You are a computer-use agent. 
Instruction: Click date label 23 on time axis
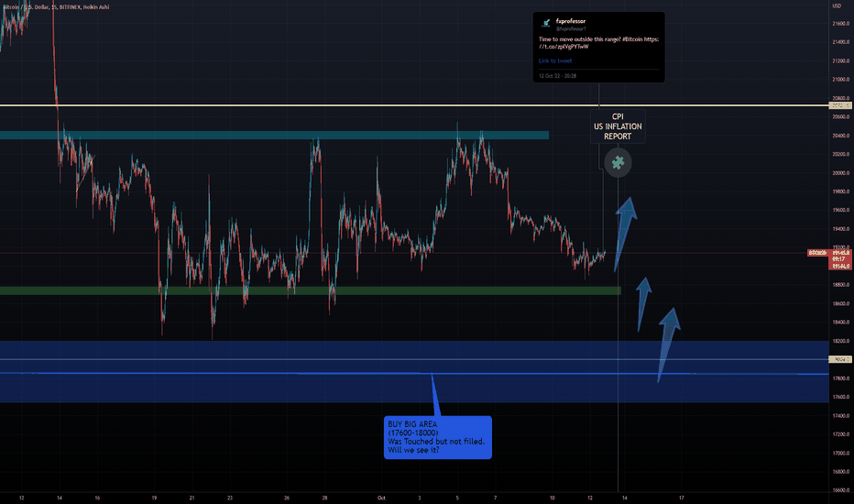coord(230,498)
